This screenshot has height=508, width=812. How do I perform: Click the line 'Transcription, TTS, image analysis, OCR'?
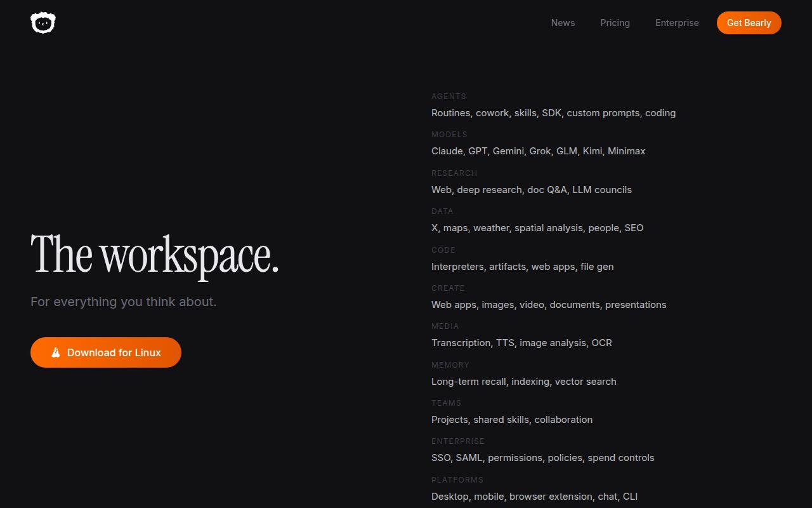point(521,343)
